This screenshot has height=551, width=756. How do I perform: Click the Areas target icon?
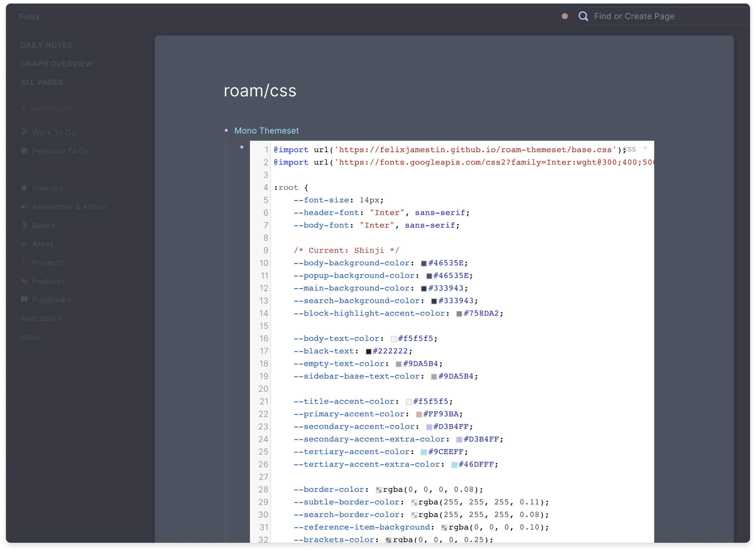[x=24, y=244]
